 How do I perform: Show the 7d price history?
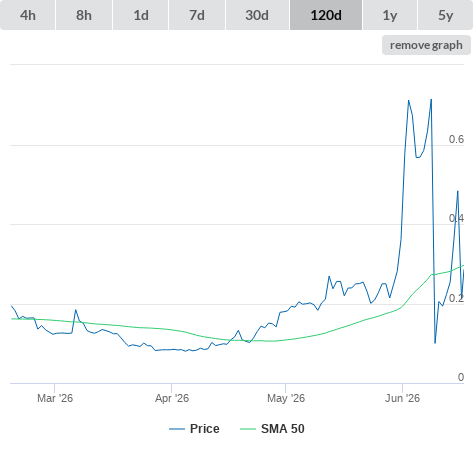click(x=197, y=15)
